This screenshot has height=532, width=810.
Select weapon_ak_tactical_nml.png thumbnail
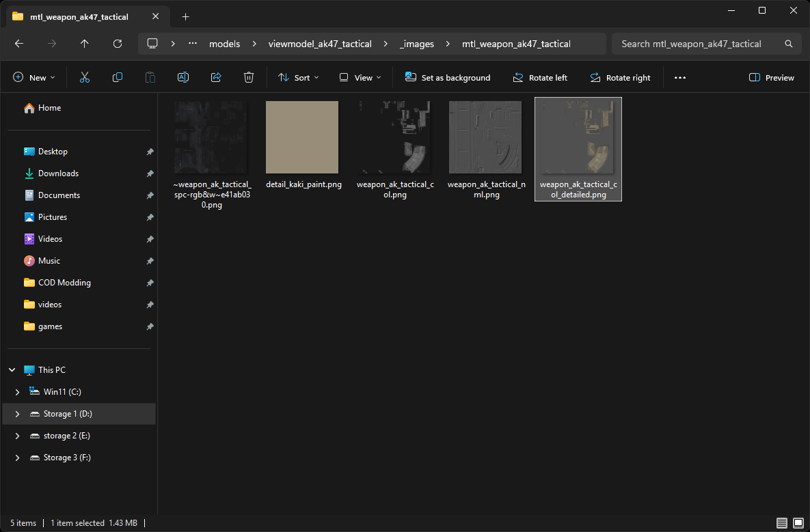pos(485,137)
